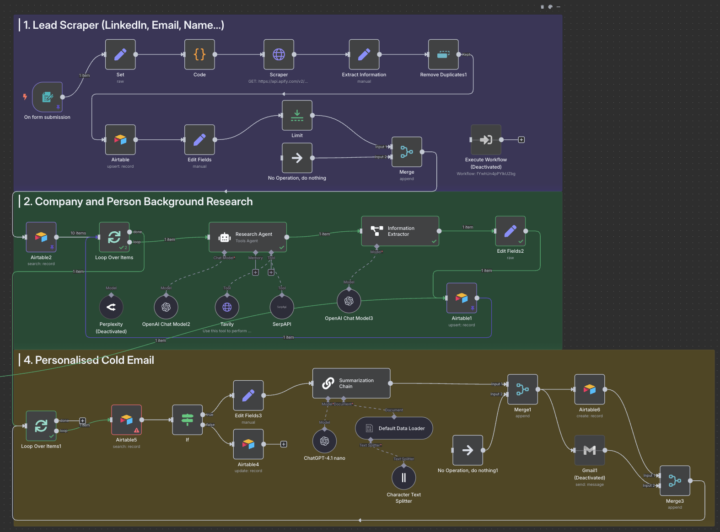
Task: Select the Lead Scraper sticky note title
Action: point(124,25)
